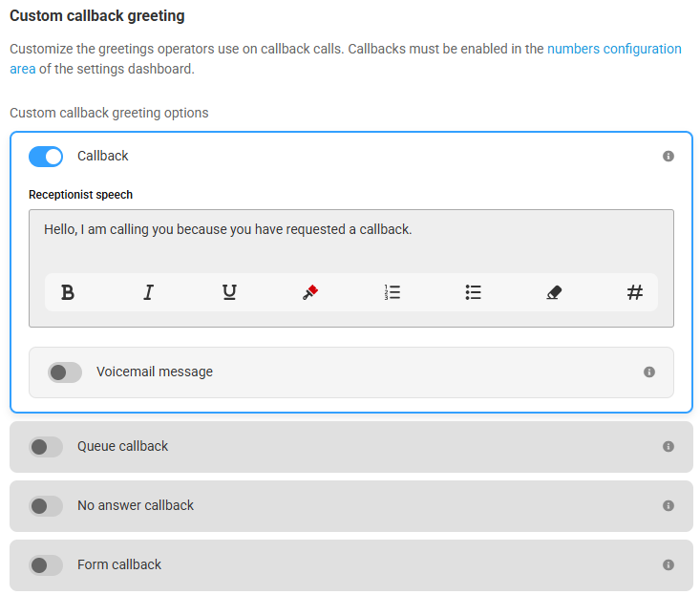Image resolution: width=700 pixels, height=595 pixels.
Task: Select the Queue callback label
Action: click(x=123, y=446)
